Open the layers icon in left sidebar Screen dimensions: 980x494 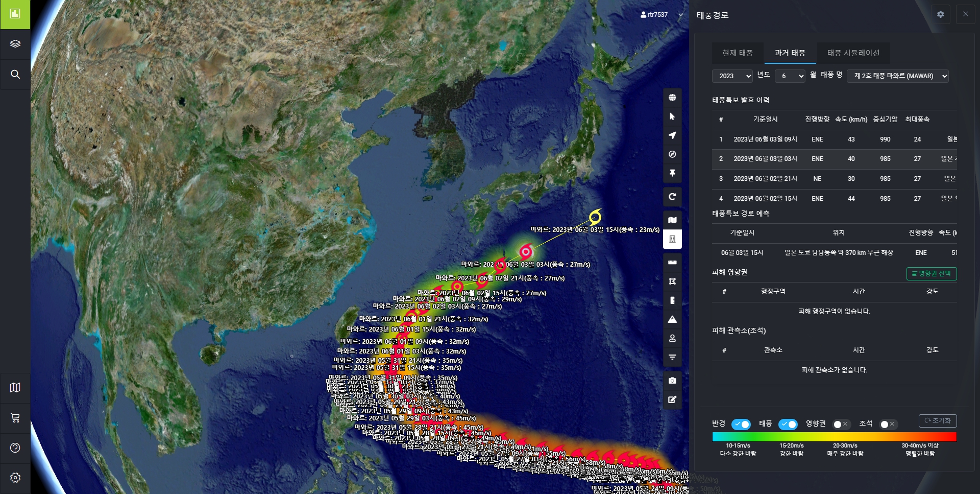pyautogui.click(x=15, y=44)
